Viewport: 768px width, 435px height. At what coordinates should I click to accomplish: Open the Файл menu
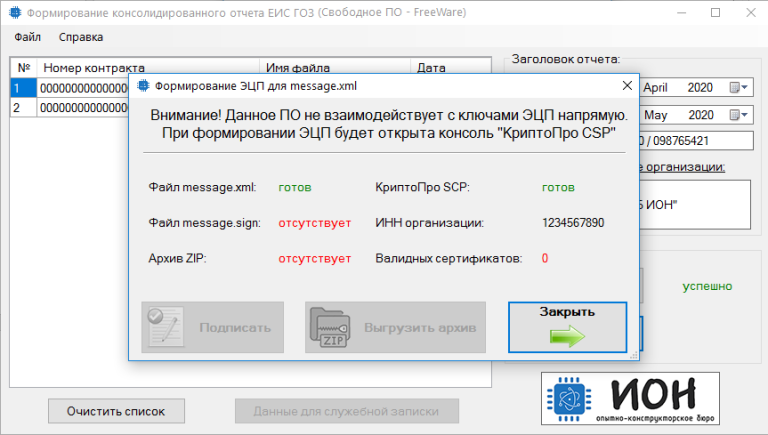[28, 38]
